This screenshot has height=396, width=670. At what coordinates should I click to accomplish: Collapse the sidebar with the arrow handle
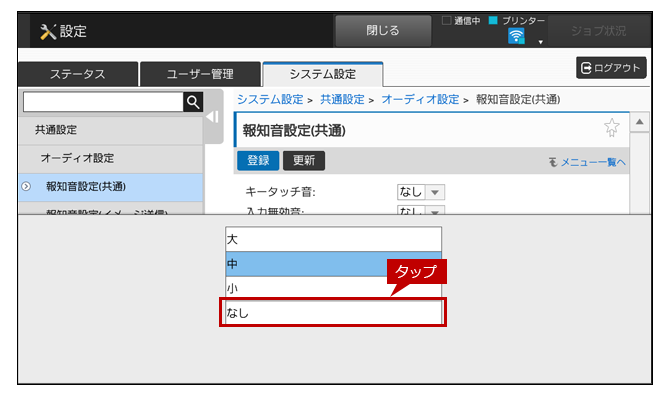pos(213,117)
